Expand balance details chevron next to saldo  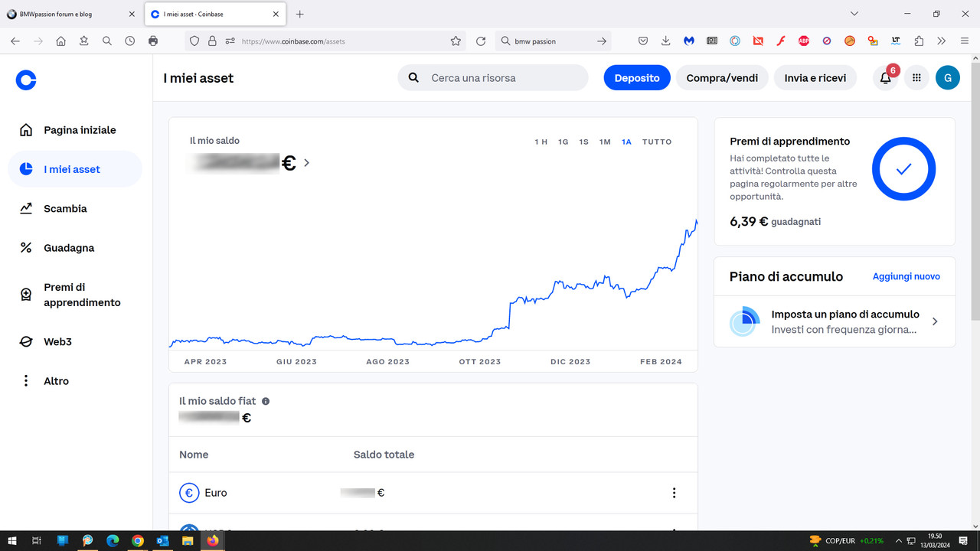point(306,162)
